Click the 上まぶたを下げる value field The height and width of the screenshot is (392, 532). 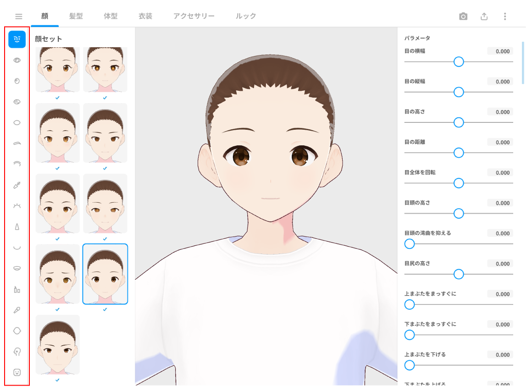(x=500, y=355)
